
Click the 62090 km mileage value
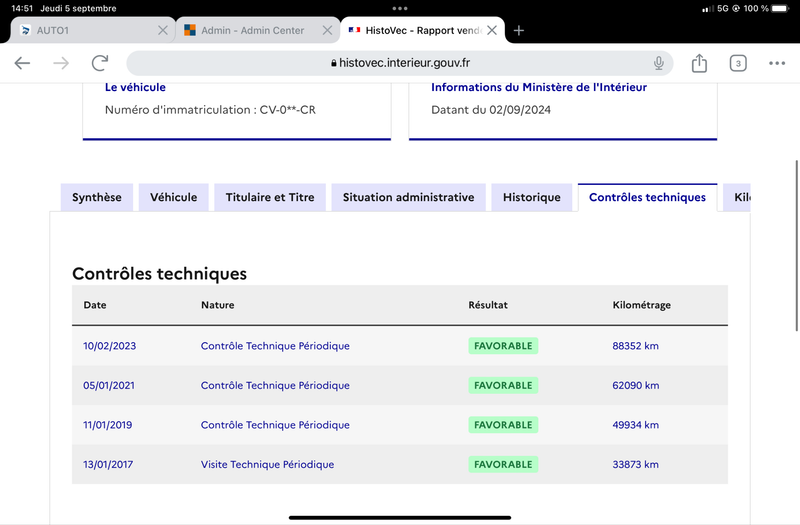636,385
